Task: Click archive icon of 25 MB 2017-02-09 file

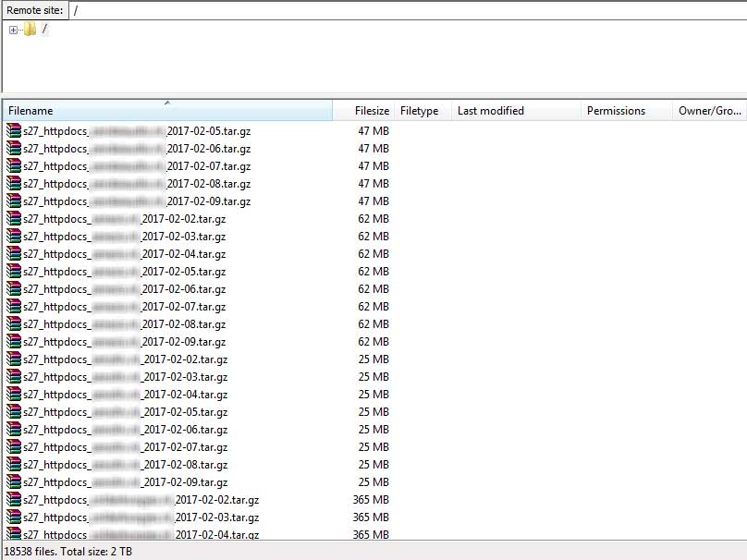Action: coord(13,482)
